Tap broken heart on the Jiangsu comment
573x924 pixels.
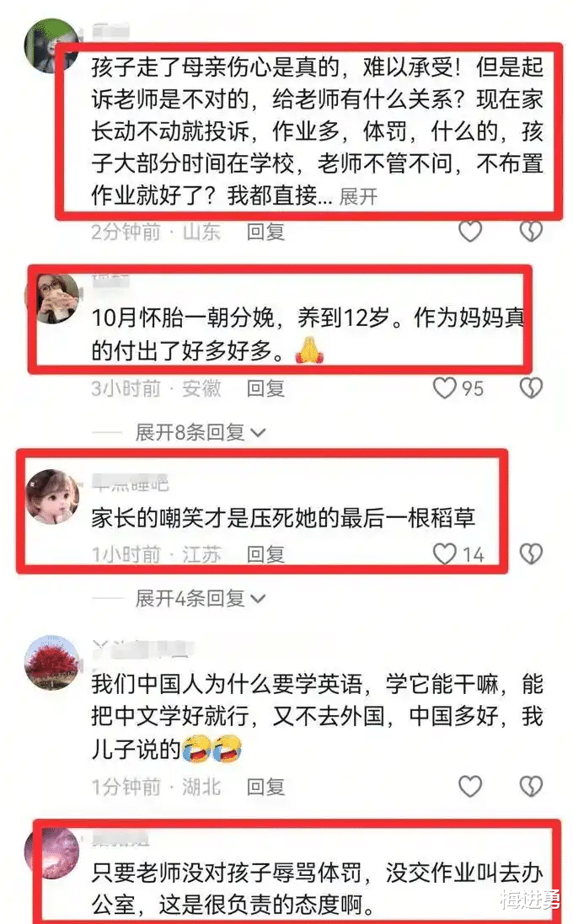coord(531,554)
